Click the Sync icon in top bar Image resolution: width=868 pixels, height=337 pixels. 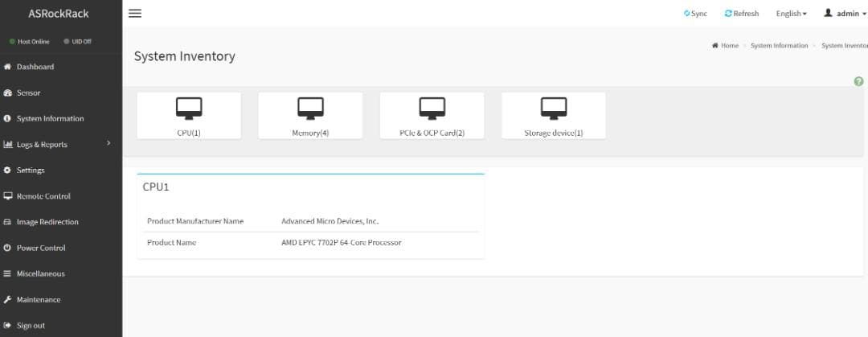(x=687, y=14)
